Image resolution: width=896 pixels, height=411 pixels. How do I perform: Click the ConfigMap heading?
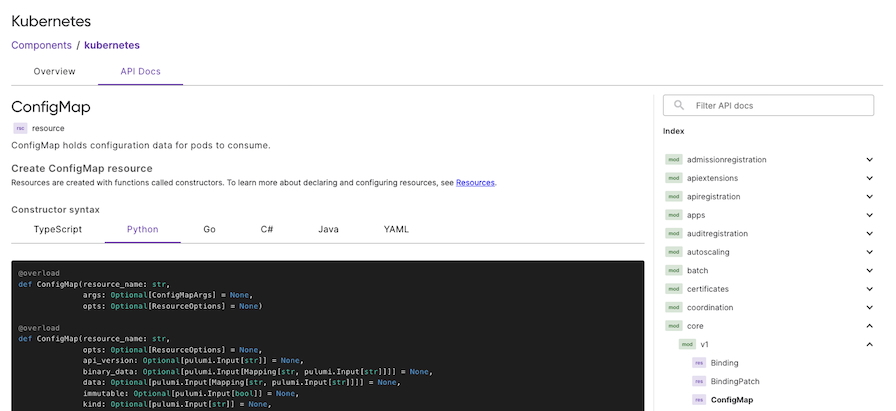click(x=51, y=107)
